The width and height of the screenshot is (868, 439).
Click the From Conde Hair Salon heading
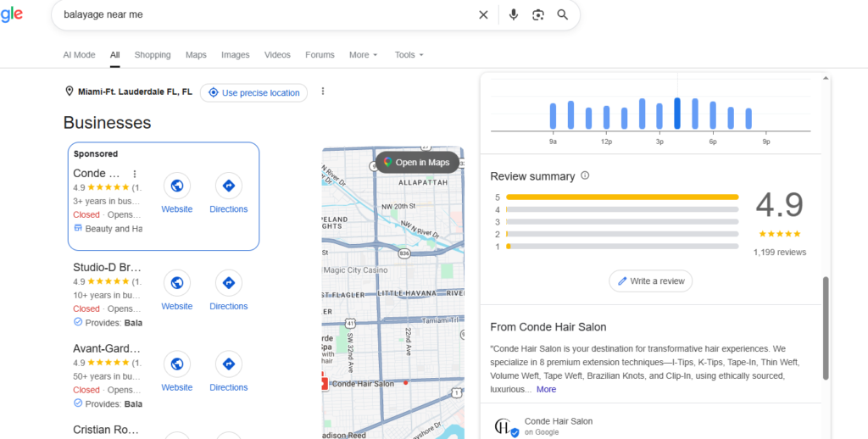[x=548, y=327]
